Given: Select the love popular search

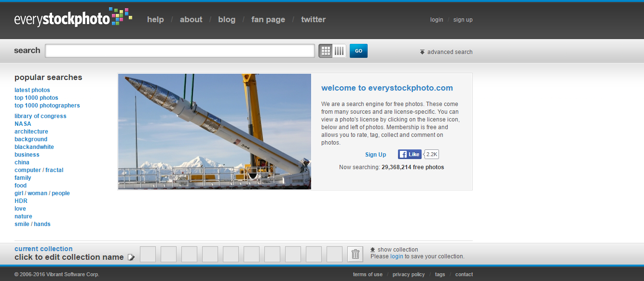Looking at the screenshot, I should tap(20, 209).
